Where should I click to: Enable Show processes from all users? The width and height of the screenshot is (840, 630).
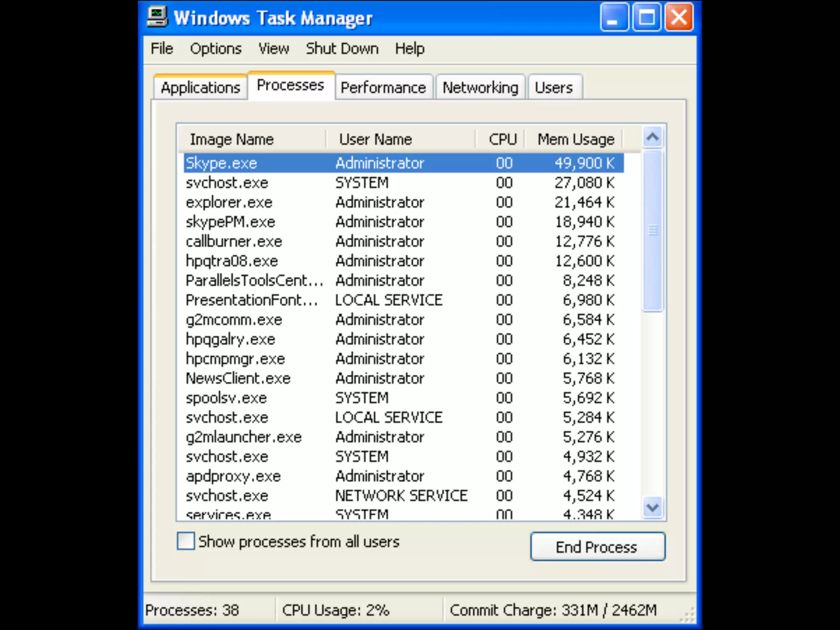(186, 541)
